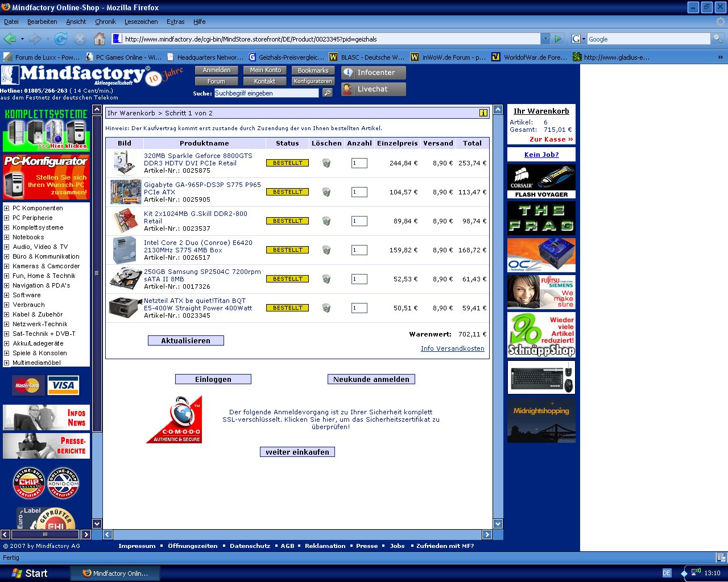Click the Samsung hard drive product thumbnail
This screenshot has width=728, height=582.
(125, 279)
